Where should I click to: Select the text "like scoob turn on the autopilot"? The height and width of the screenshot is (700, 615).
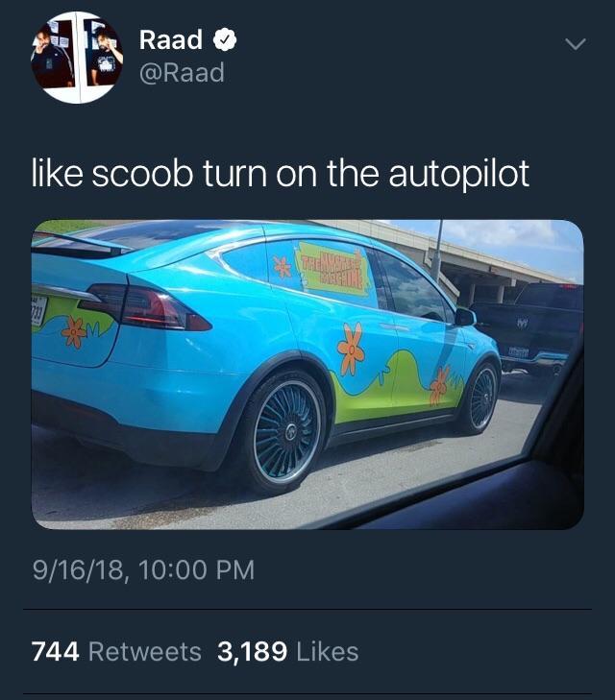pos(280,173)
